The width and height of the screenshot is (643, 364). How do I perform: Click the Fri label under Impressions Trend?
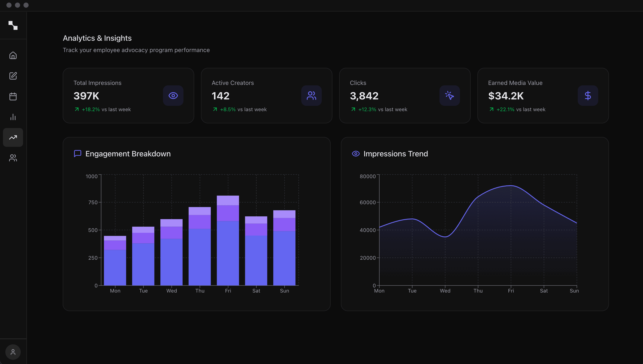[x=511, y=291]
